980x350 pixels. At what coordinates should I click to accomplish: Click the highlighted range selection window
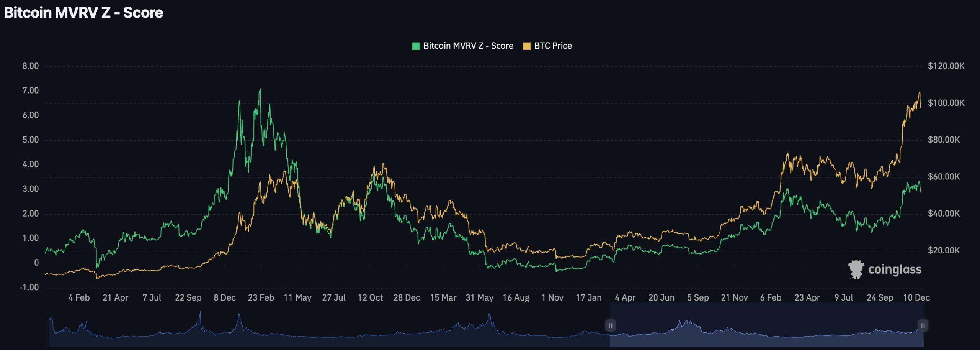click(x=767, y=325)
